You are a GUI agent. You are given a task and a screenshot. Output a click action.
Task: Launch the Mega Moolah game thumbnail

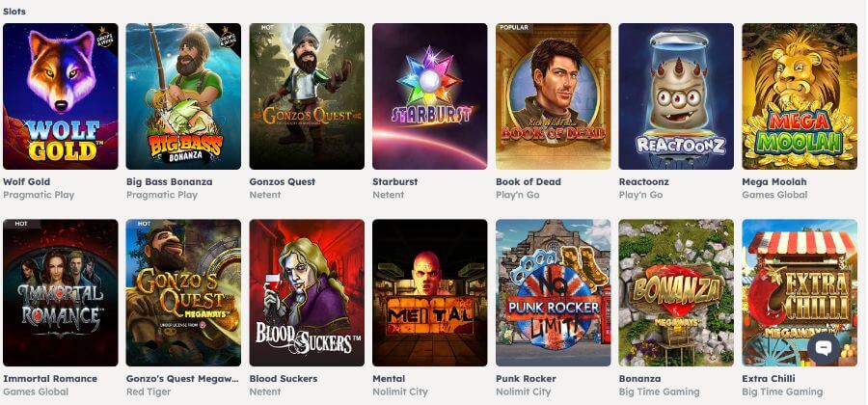(x=800, y=96)
